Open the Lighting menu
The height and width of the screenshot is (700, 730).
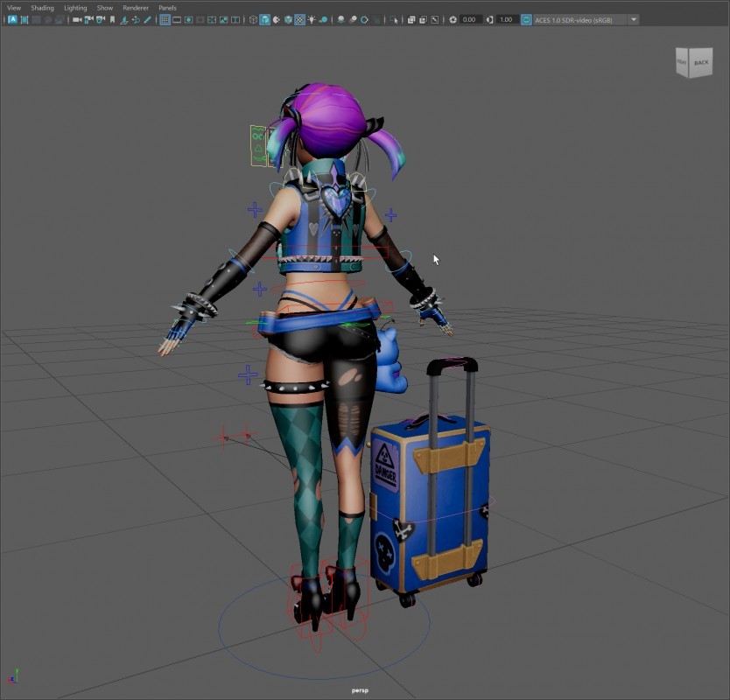[75, 8]
